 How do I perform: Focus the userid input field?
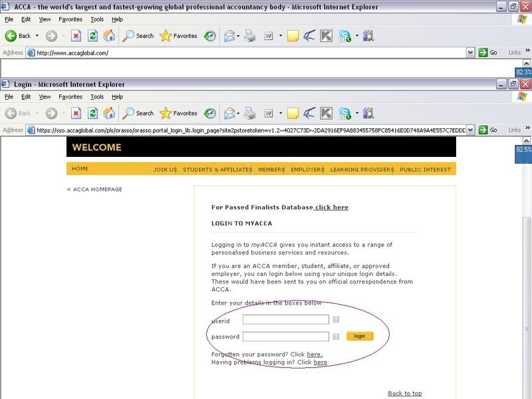pos(286,319)
